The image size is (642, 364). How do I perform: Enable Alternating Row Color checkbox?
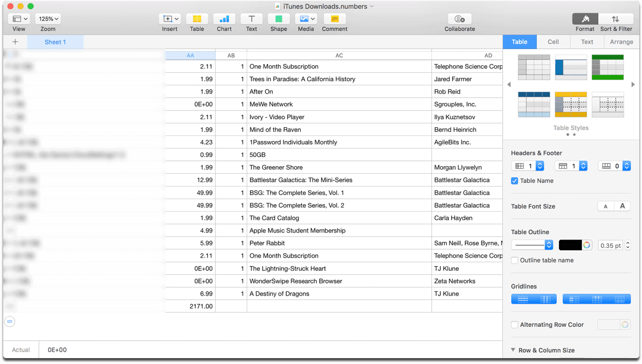click(x=515, y=324)
